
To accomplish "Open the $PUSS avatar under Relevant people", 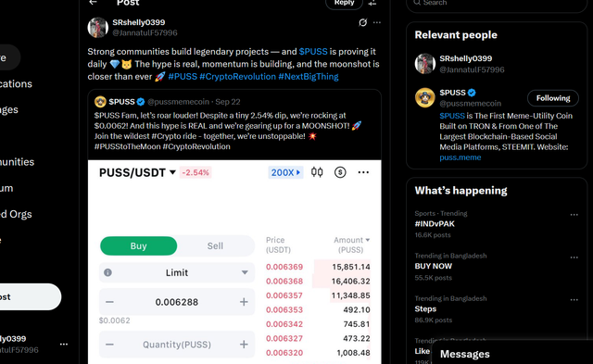I will pos(425,97).
